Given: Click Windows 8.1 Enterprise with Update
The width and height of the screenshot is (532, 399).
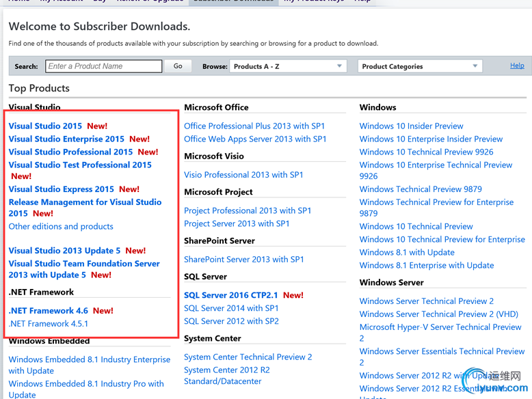Looking at the screenshot, I should pyautogui.click(x=427, y=265).
